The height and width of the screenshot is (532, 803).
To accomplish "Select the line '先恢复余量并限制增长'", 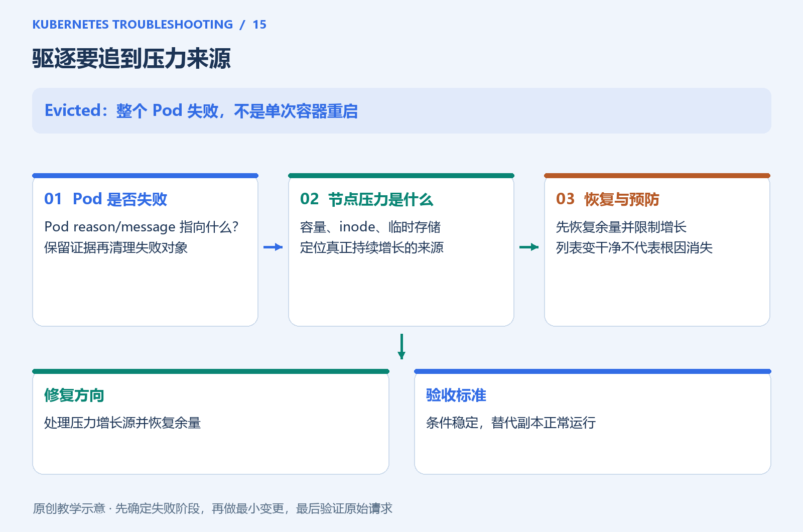I will click(621, 227).
